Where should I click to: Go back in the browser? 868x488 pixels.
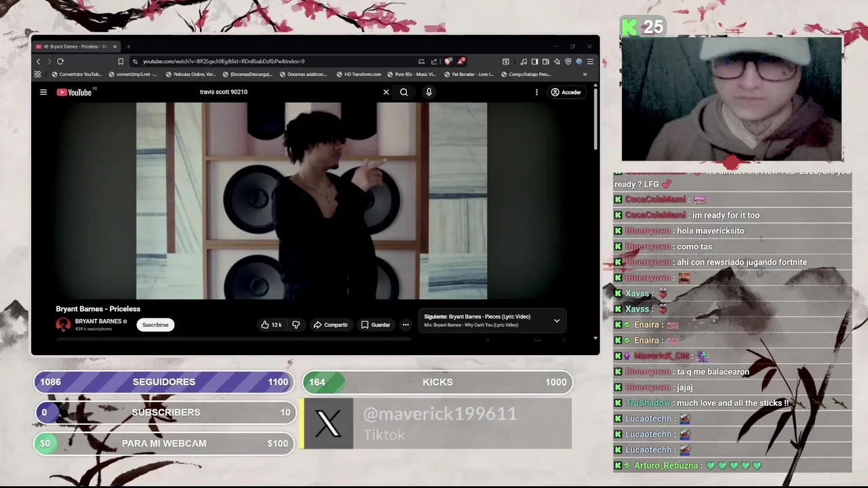tap(39, 62)
